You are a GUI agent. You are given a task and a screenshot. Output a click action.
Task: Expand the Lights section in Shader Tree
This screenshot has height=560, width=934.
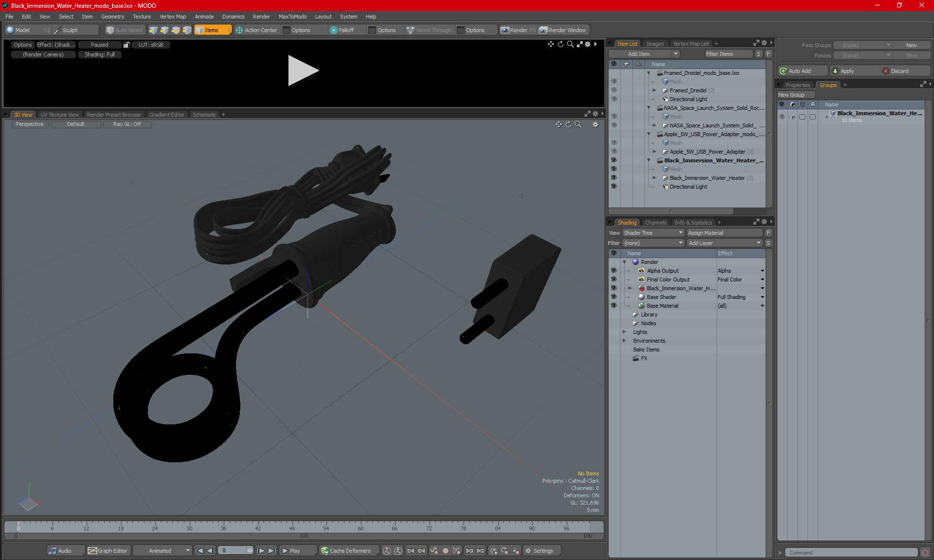coord(625,332)
